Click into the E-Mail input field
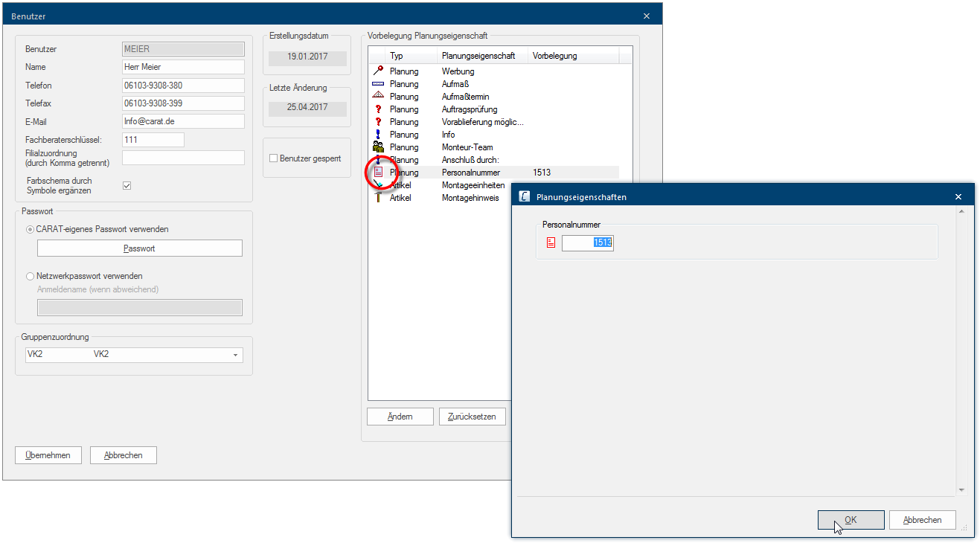The height and width of the screenshot is (543, 980). (183, 121)
